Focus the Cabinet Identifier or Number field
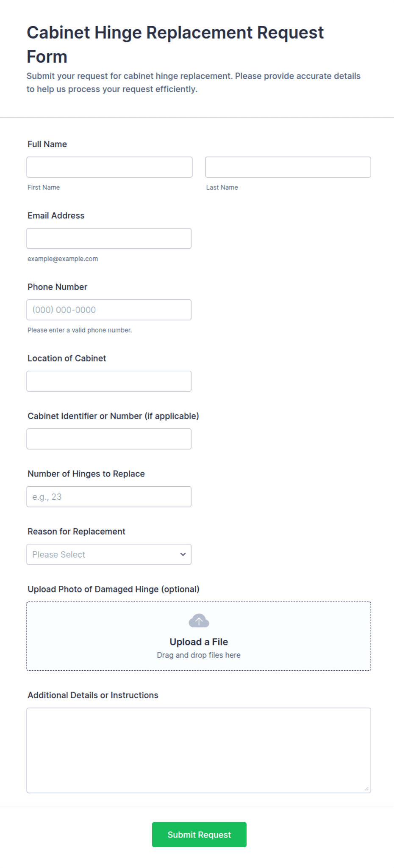394x868 pixels. tap(109, 439)
